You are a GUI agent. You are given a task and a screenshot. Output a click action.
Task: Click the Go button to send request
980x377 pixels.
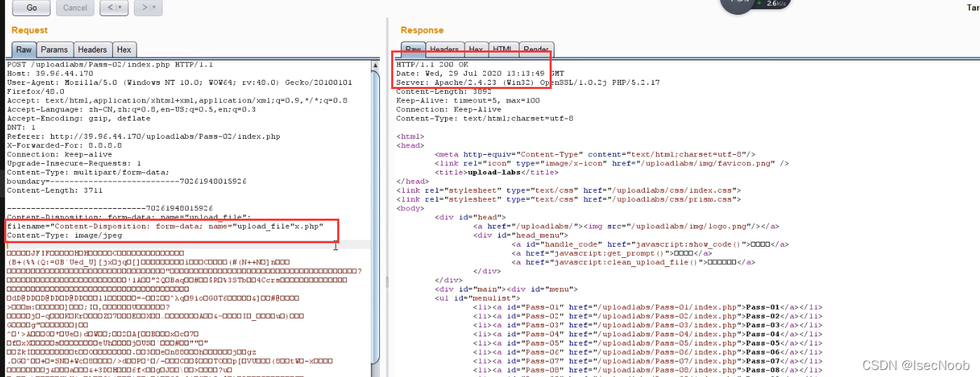32,8
